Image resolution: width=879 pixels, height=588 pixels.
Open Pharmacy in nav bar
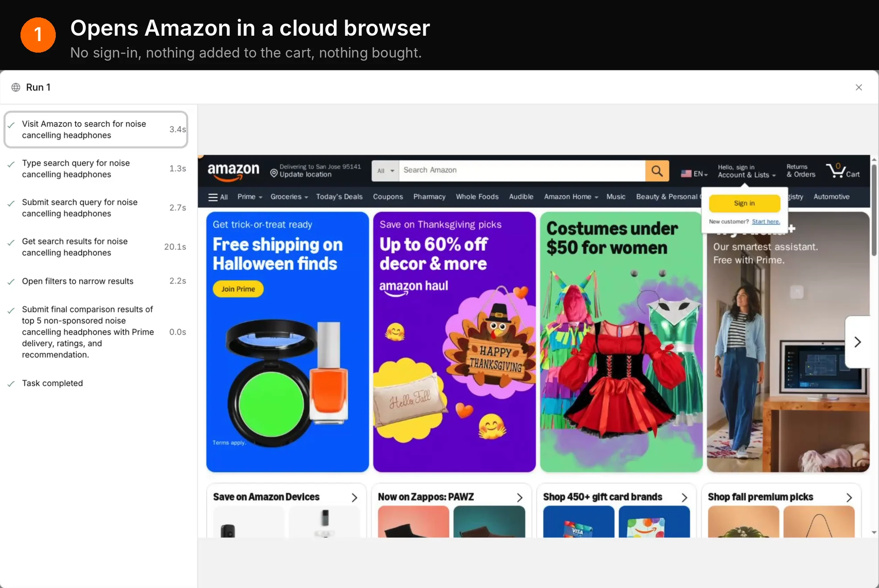(x=429, y=197)
